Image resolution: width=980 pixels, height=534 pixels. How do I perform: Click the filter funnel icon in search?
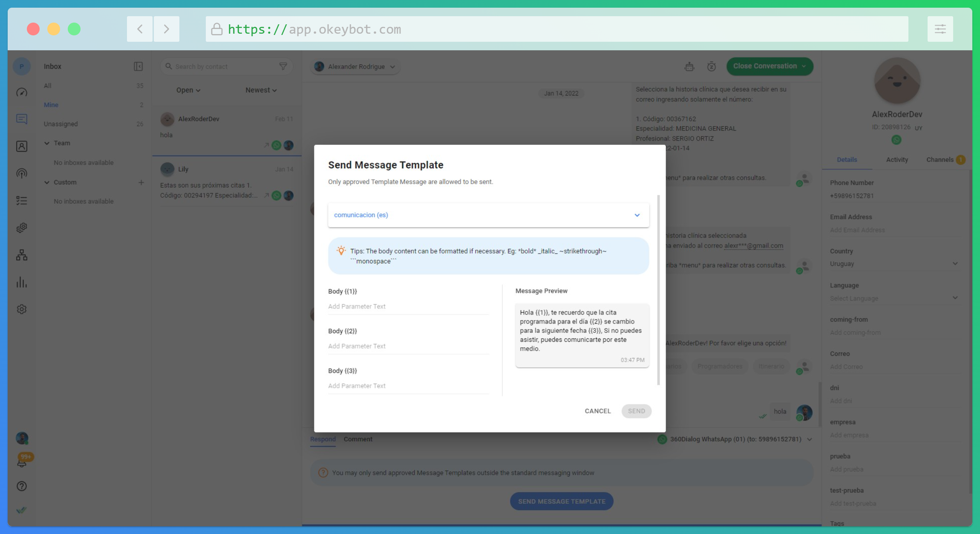point(283,66)
